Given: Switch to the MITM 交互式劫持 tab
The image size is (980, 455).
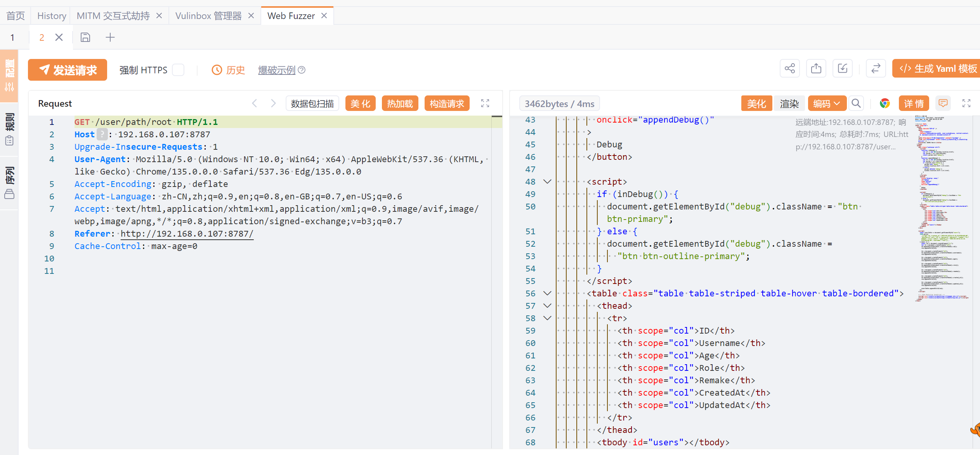Looking at the screenshot, I should tap(113, 16).
